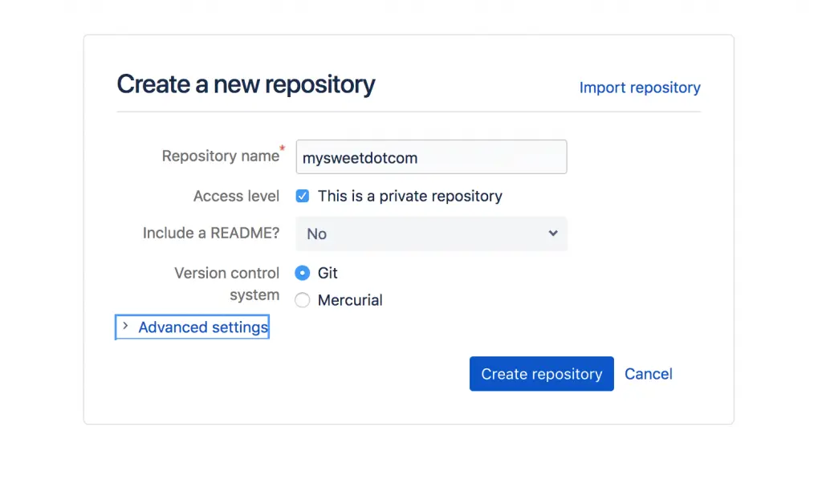This screenshot has width=822, height=504.
Task: Cancel the repository creation
Action: 649,374
